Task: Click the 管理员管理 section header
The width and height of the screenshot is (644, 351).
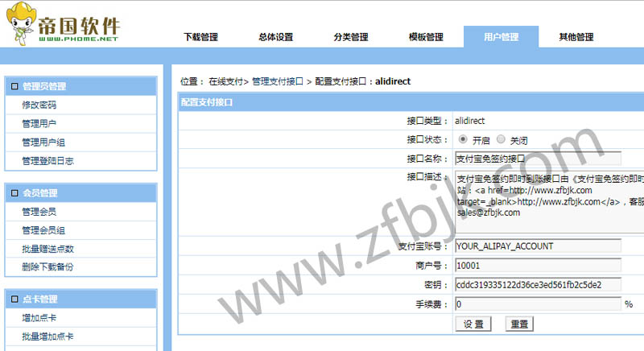Action: pos(81,86)
